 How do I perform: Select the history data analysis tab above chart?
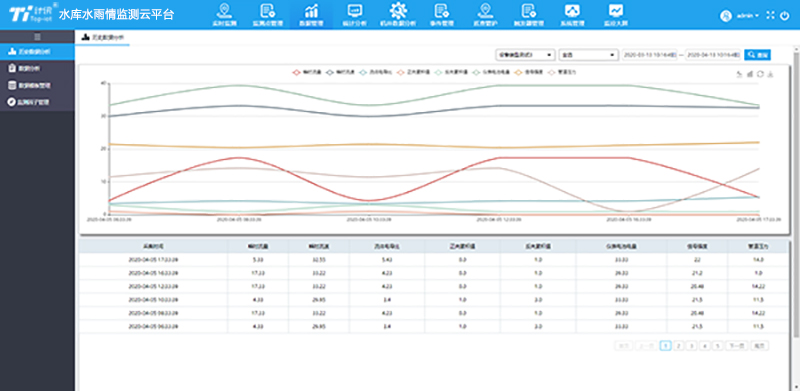coord(102,38)
